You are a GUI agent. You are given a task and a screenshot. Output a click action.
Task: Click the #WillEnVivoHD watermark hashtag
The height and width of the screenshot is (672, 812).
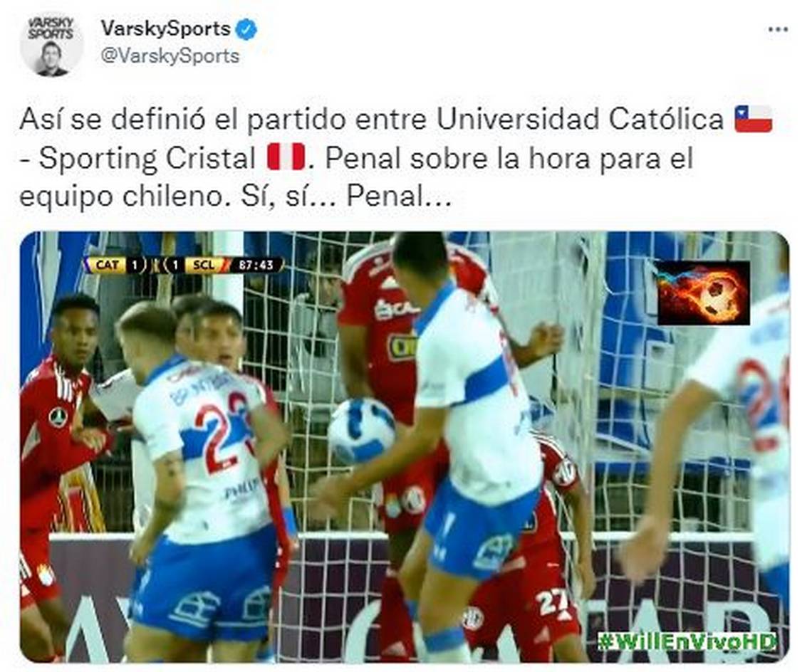(x=687, y=641)
